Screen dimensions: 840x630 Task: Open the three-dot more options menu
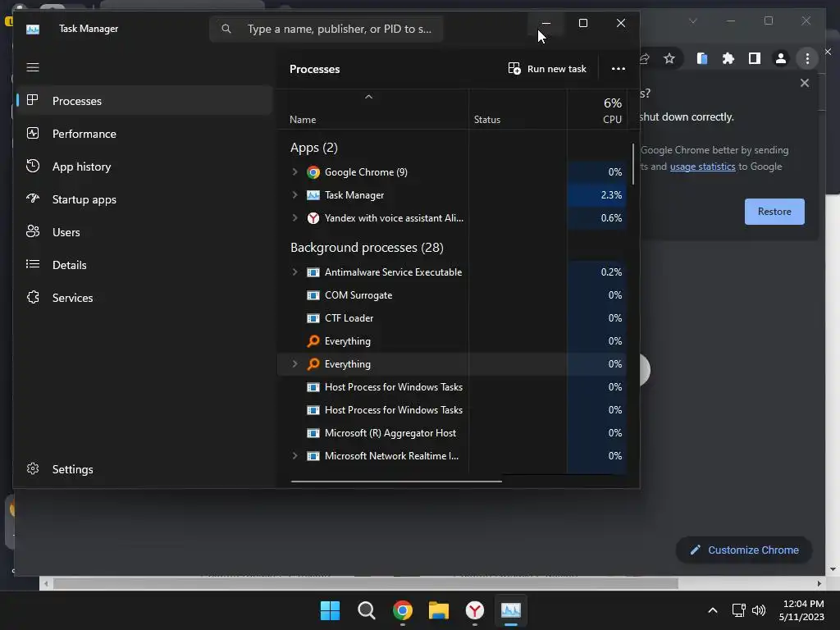(619, 69)
